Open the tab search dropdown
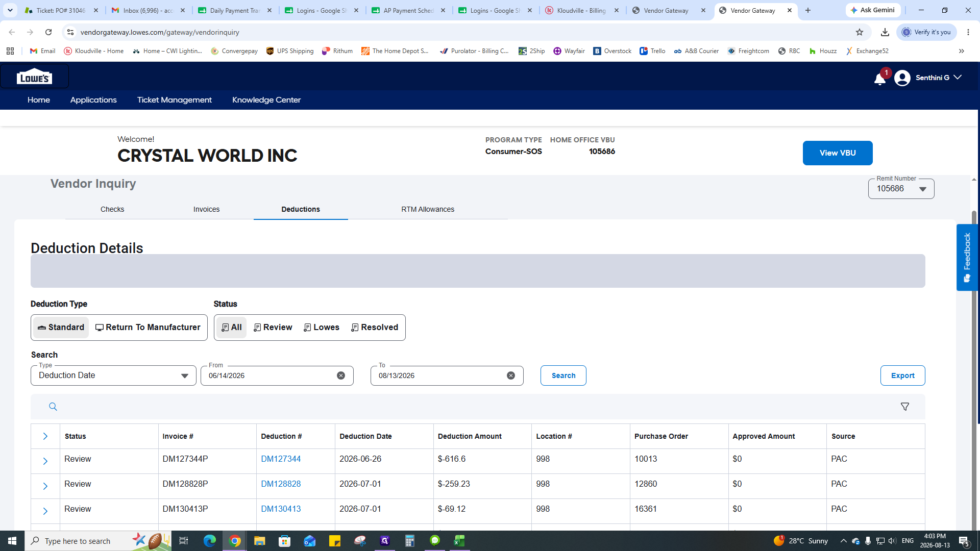 pos(10,10)
